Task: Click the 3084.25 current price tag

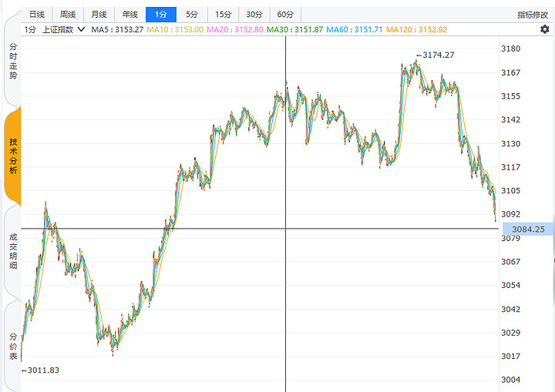Action: click(528, 229)
